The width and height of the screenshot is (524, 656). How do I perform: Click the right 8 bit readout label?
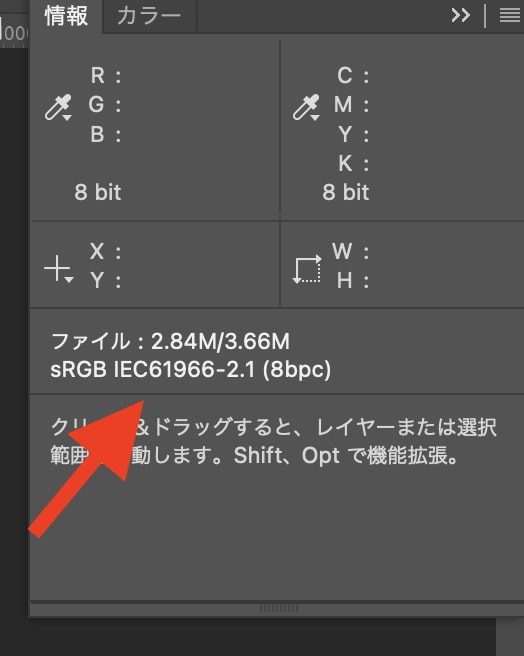pyautogui.click(x=346, y=192)
